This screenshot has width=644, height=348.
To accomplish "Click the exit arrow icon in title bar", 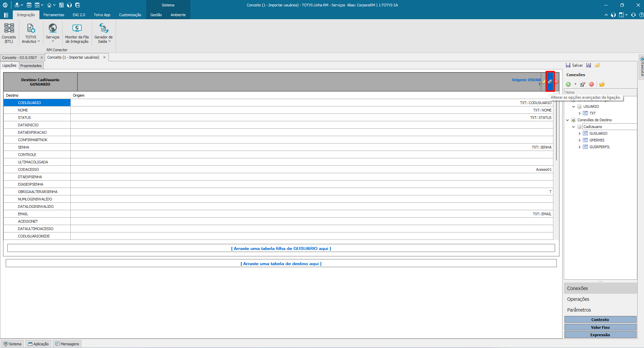I will tap(77, 5).
